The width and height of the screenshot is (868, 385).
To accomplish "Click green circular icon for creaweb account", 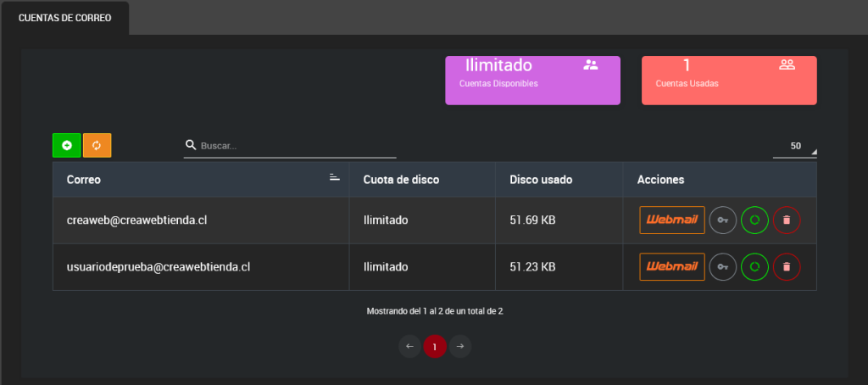I will coord(754,220).
